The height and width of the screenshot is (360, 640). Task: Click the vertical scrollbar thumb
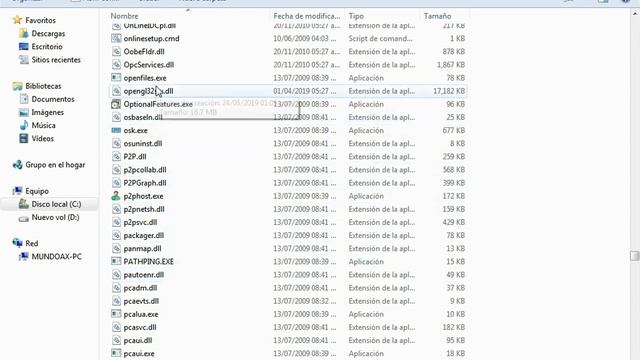pyautogui.click(x=635, y=256)
